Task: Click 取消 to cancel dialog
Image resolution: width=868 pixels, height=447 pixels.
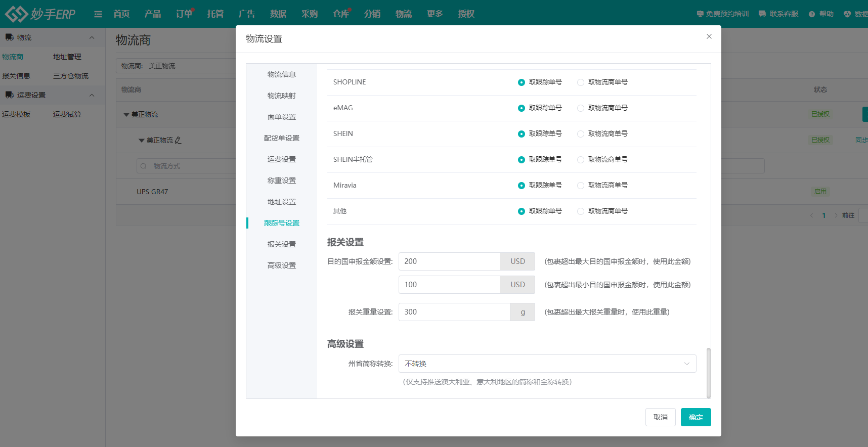Action: (x=661, y=417)
